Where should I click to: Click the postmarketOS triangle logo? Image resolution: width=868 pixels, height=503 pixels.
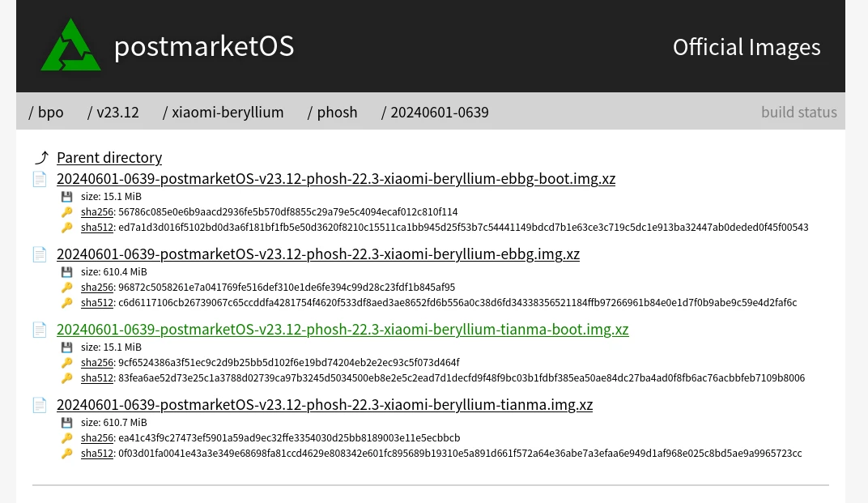(x=71, y=45)
